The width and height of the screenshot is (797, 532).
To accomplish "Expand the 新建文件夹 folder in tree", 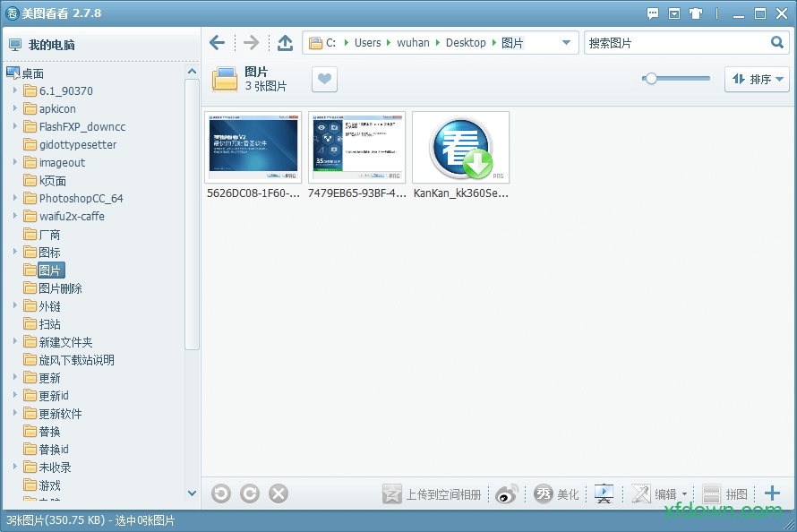I will (x=15, y=341).
